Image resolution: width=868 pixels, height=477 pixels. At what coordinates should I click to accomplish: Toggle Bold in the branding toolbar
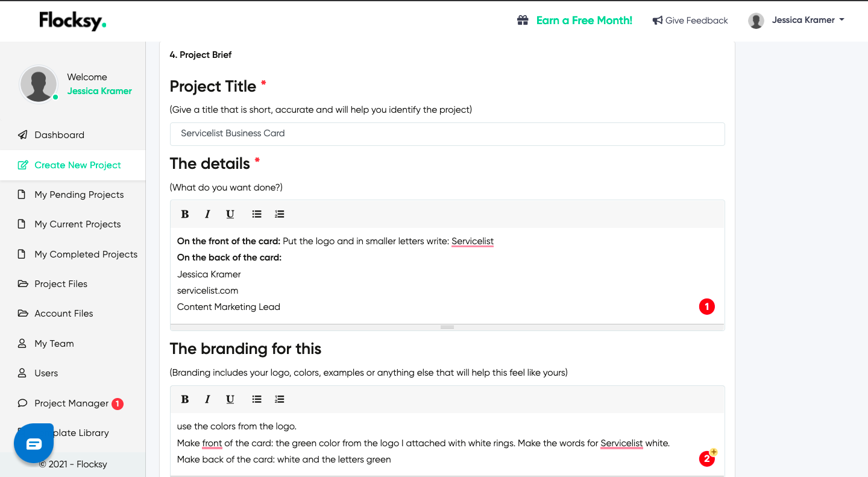tap(185, 399)
